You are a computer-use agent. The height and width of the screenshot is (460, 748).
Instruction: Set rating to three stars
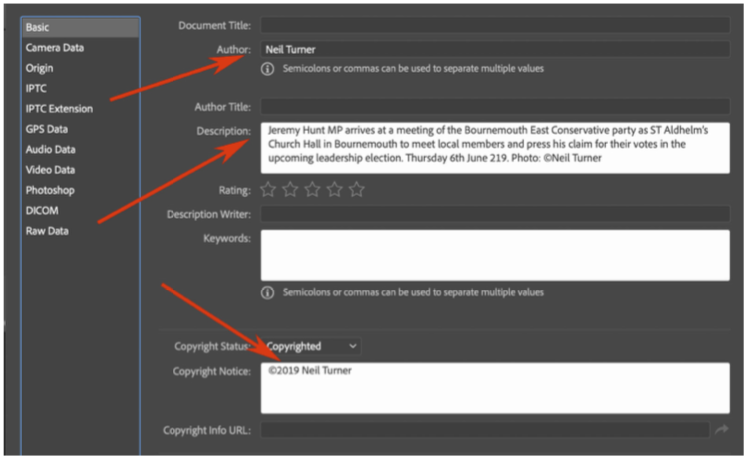pos(312,189)
